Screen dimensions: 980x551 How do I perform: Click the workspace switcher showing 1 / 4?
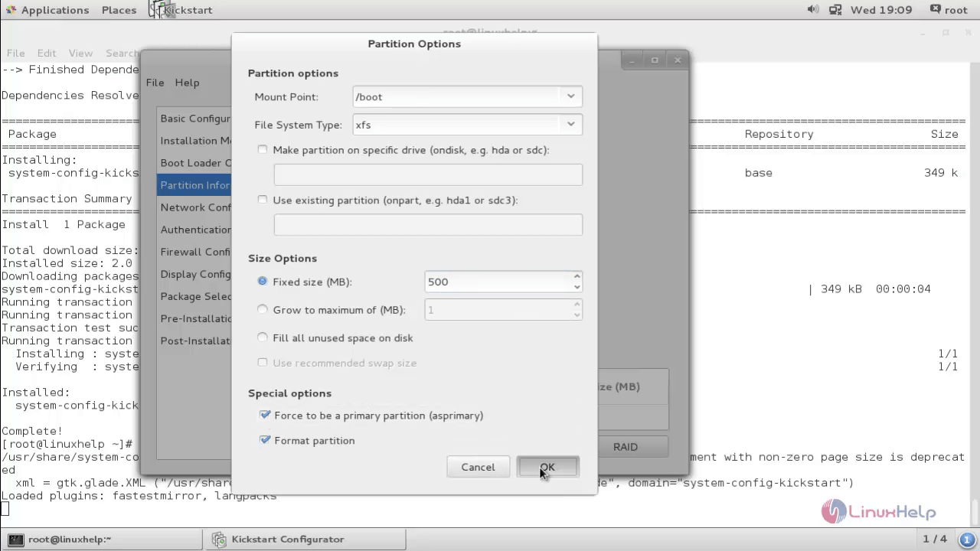[x=934, y=539]
